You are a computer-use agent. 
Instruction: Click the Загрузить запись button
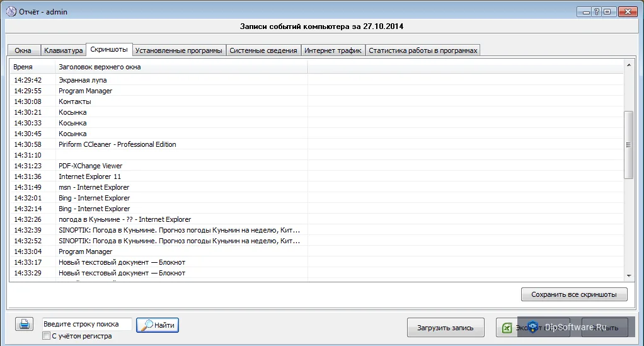[x=446, y=328]
